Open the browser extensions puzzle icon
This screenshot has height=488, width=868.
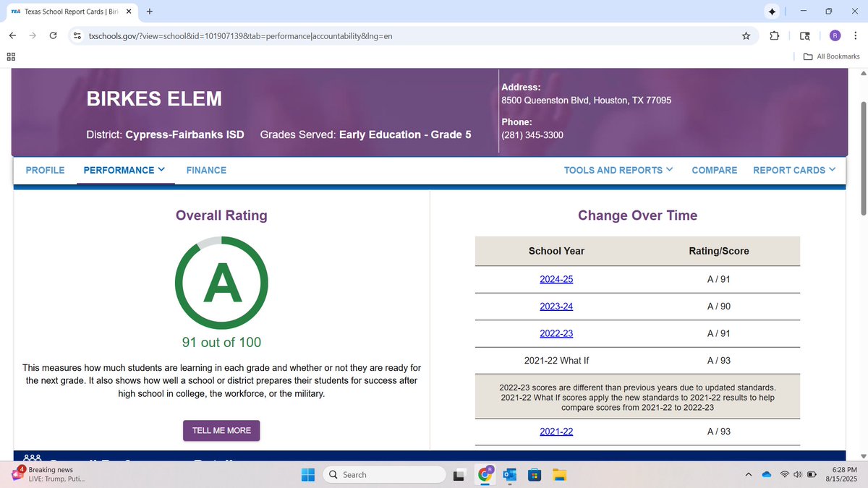(775, 35)
